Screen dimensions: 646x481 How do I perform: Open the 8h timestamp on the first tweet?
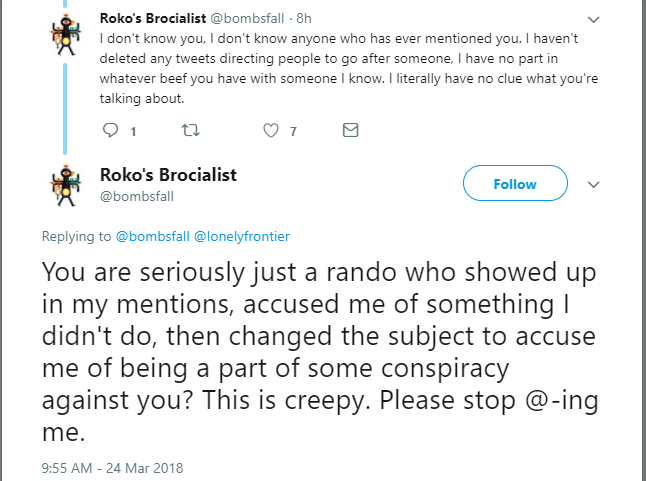(x=304, y=19)
